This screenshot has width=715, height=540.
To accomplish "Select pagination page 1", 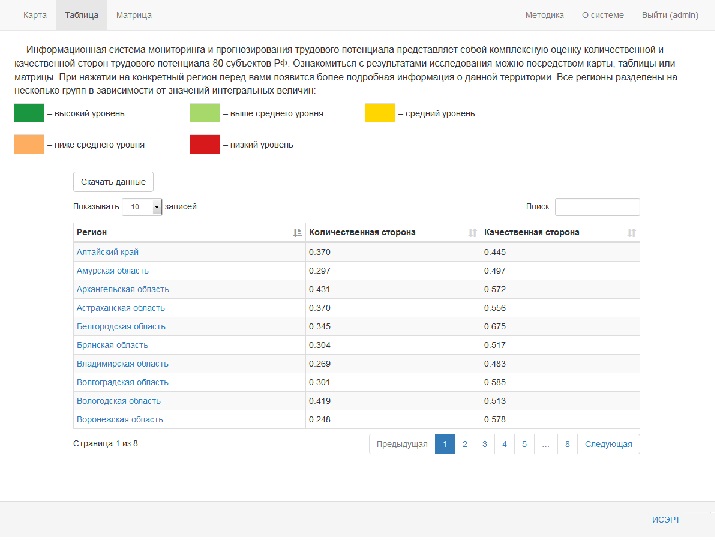I will [445, 444].
